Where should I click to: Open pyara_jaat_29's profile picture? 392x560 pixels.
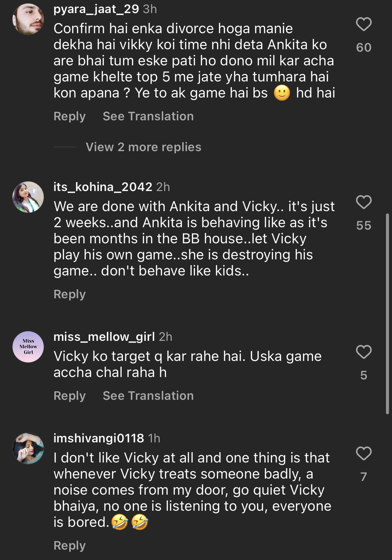coord(28,19)
